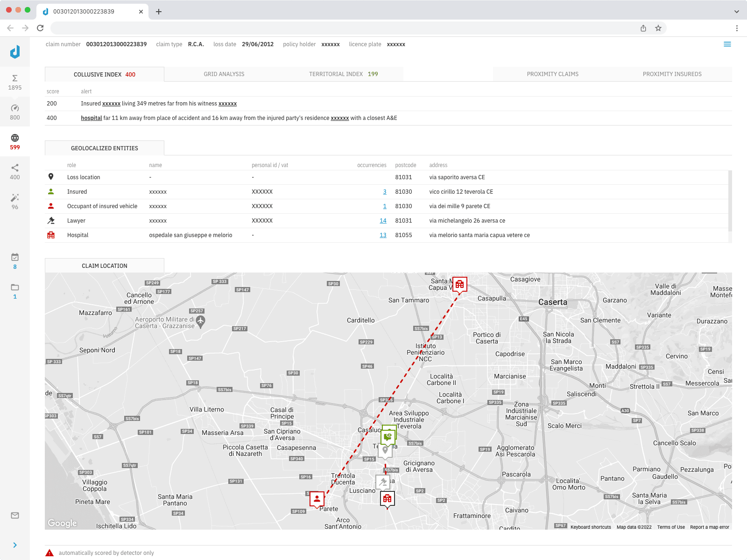Click the address via saporito aversa CE
747x560 pixels.
point(457,177)
